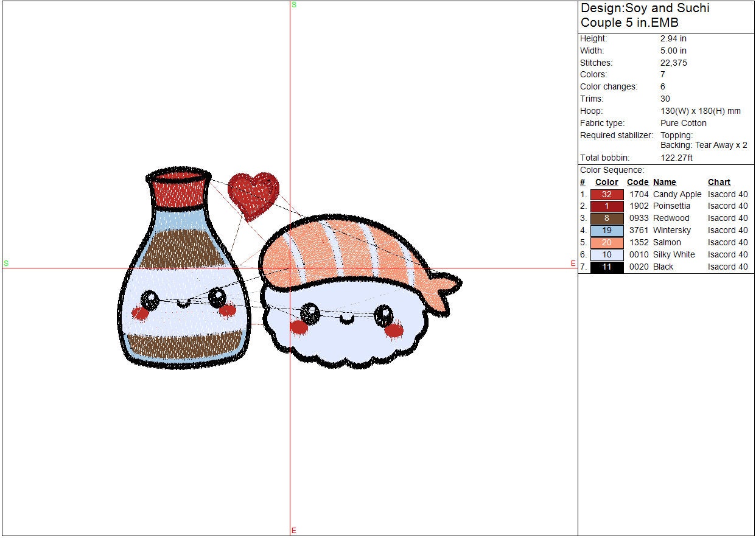Screen dimensions: 756x538
Task: Click the Code column header
Action: click(637, 182)
